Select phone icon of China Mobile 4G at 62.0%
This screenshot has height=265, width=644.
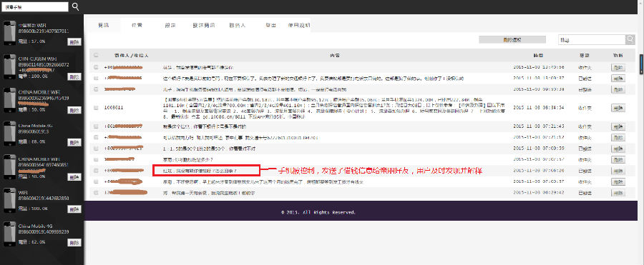9,234
